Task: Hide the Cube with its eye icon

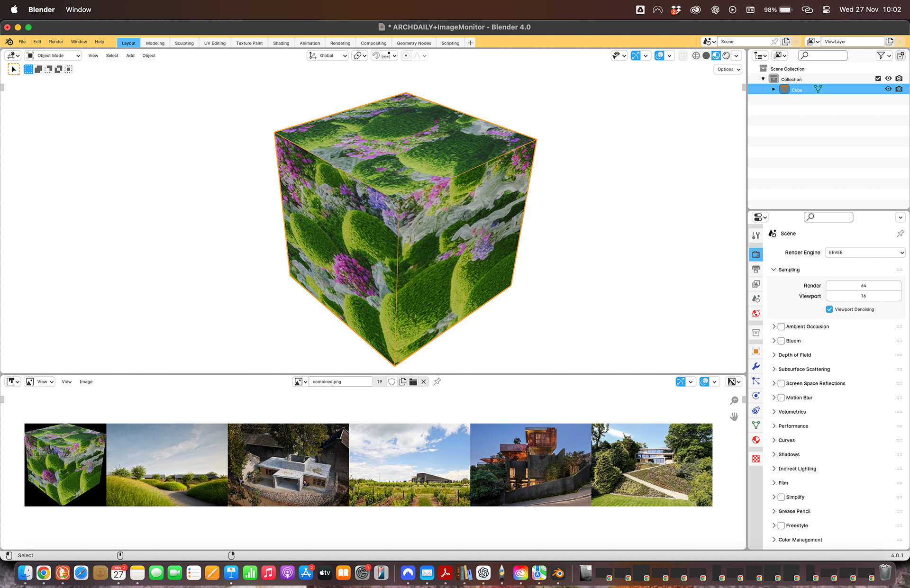Action: click(888, 90)
